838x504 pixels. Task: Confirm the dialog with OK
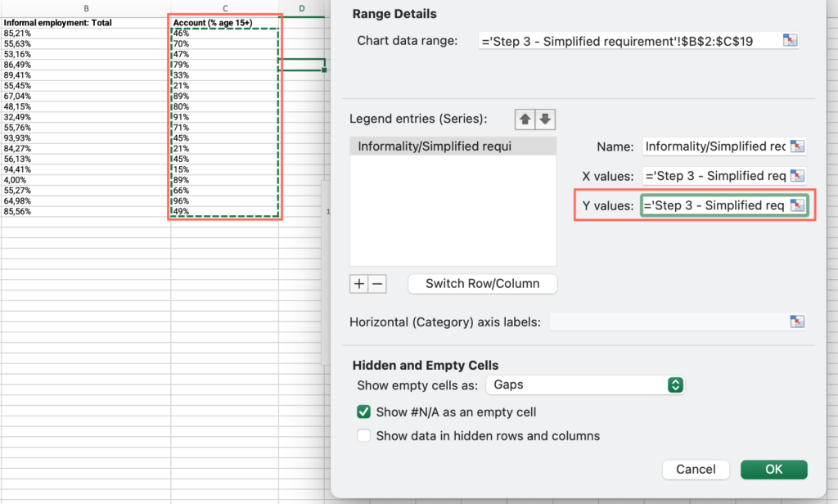coord(774,470)
